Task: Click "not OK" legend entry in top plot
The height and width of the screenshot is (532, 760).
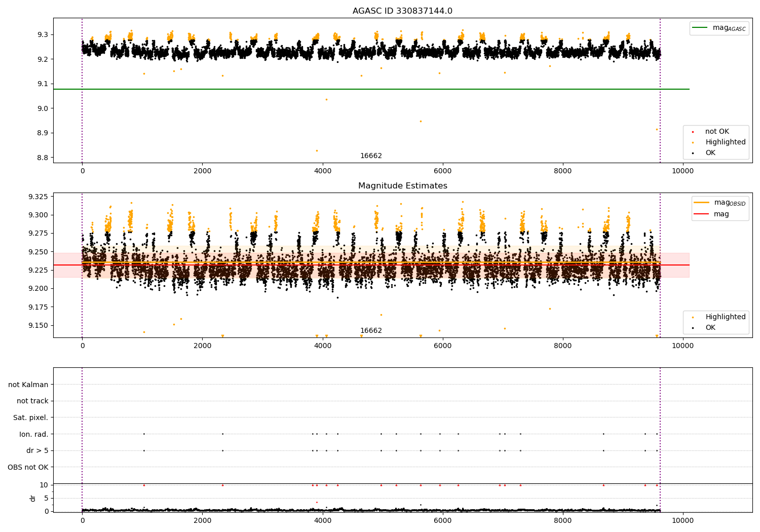Action: [x=717, y=132]
